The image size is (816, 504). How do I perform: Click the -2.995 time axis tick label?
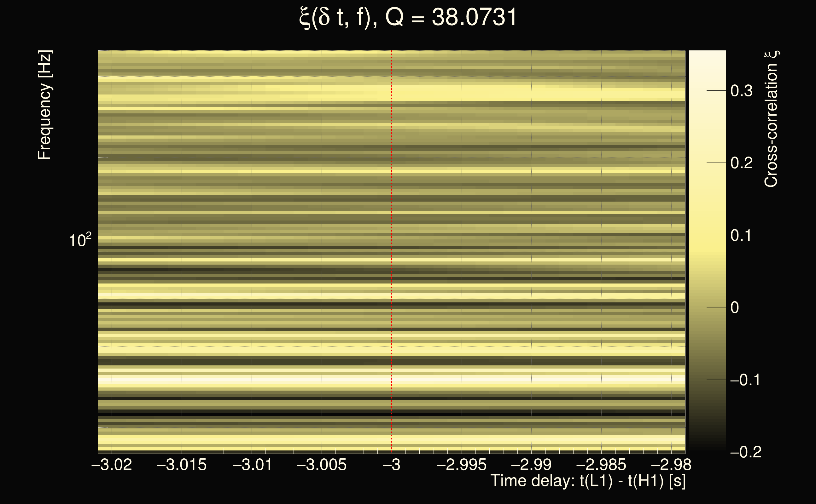coord(461,465)
